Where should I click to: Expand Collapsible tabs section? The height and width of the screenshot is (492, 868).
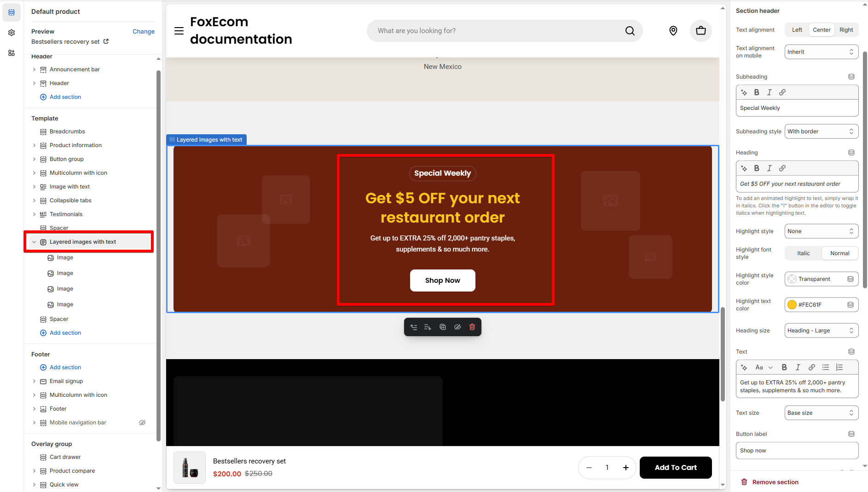point(34,200)
